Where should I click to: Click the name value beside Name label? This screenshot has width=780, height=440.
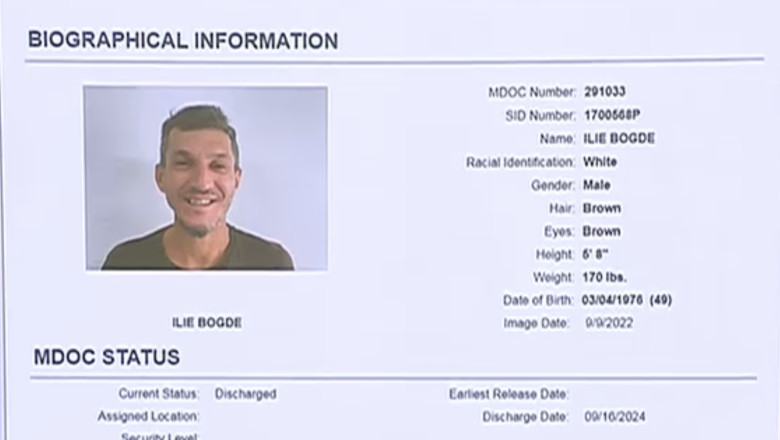[x=619, y=139]
